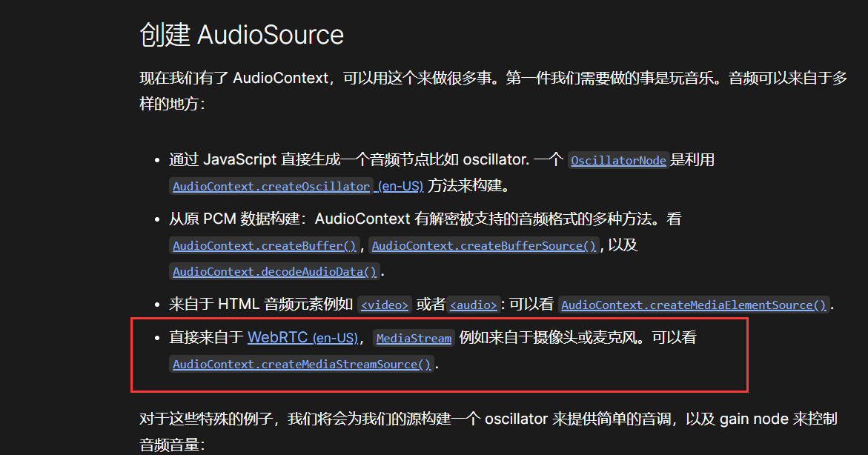Click the text 来自于 HTML 音频元素例如
868x455 pixels.
(x=261, y=305)
